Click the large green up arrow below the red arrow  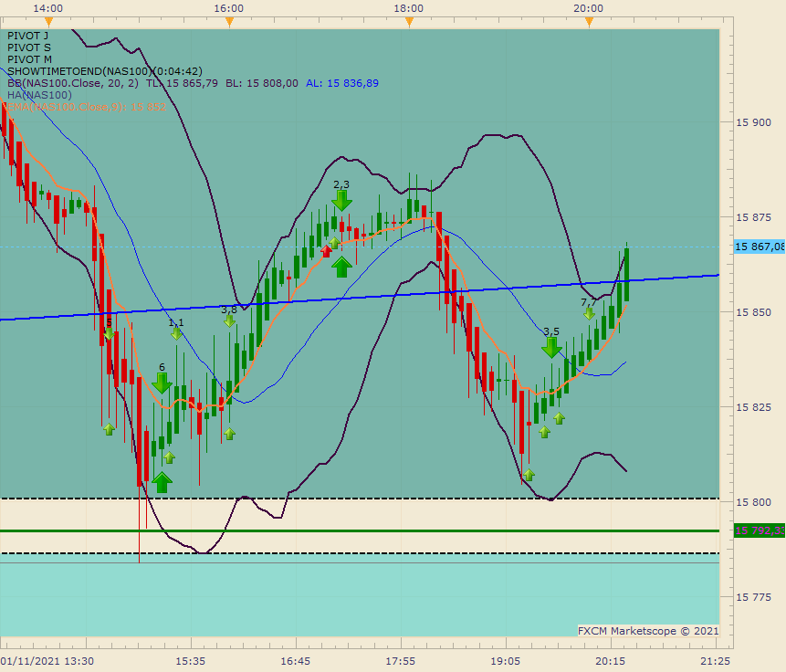(341, 268)
